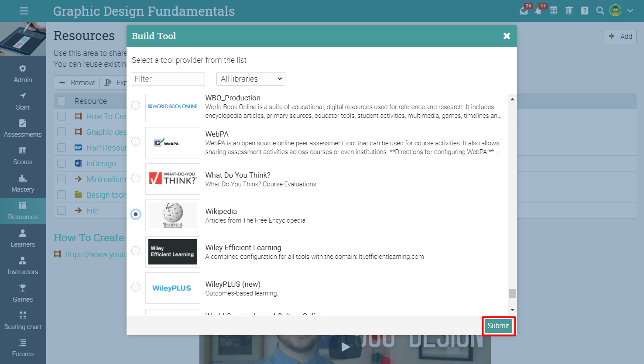Check the InDesign row checkbox
This screenshot has height=364, width=644.
coord(62,163)
